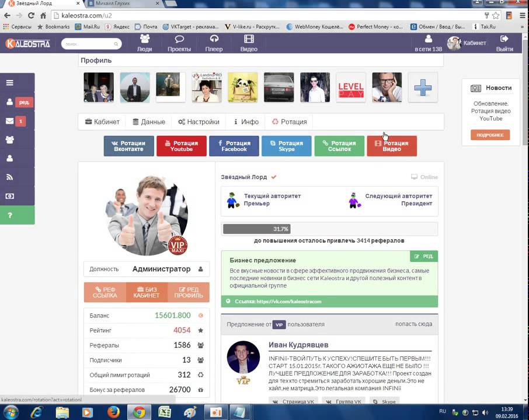This screenshot has width=529, height=420.
Task: Open Видео in top navigation
Action: pyautogui.click(x=249, y=44)
